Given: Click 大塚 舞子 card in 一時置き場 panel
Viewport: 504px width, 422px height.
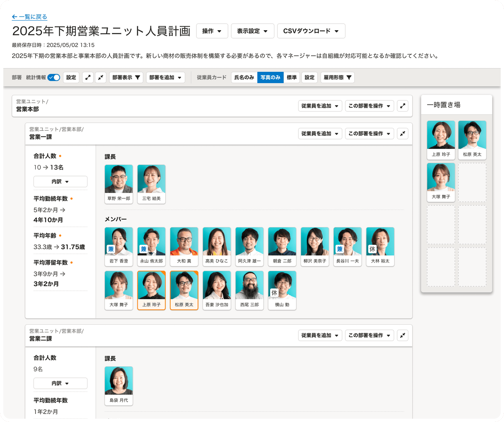Looking at the screenshot, I should click(441, 182).
